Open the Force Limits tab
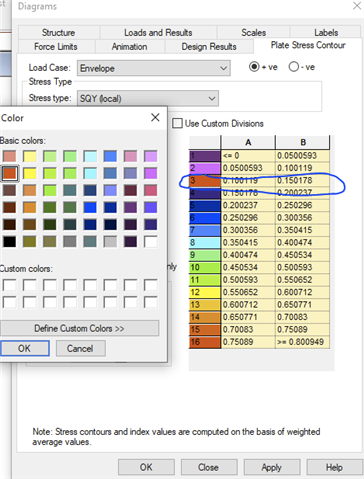The width and height of the screenshot is (364, 479). click(56, 46)
